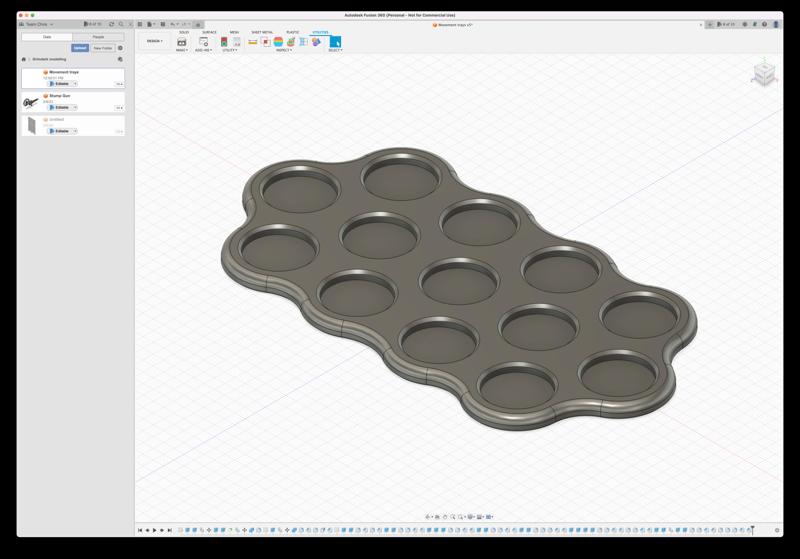
Task: Open the Draft analysis icon
Action: click(x=291, y=42)
